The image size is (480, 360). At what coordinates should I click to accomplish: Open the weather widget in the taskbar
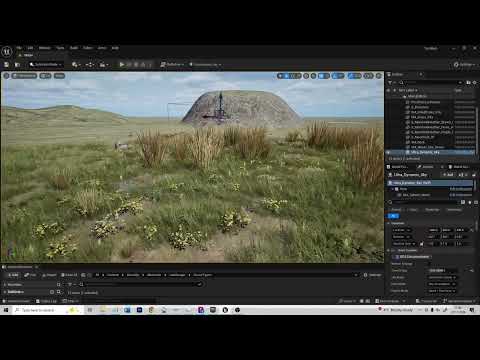click(395, 310)
